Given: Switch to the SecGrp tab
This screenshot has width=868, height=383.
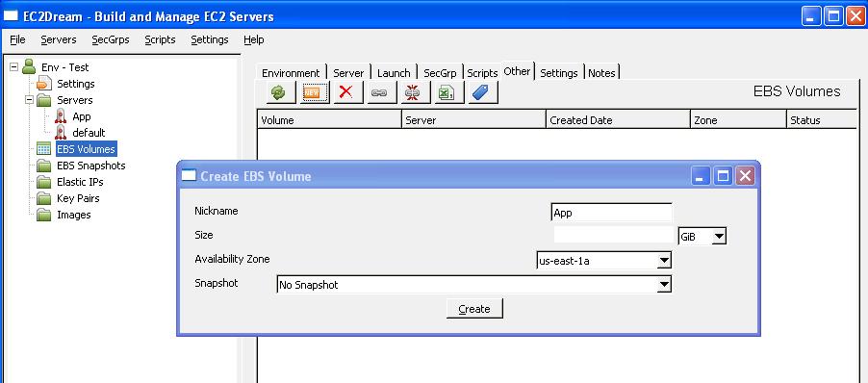Looking at the screenshot, I should [440, 73].
